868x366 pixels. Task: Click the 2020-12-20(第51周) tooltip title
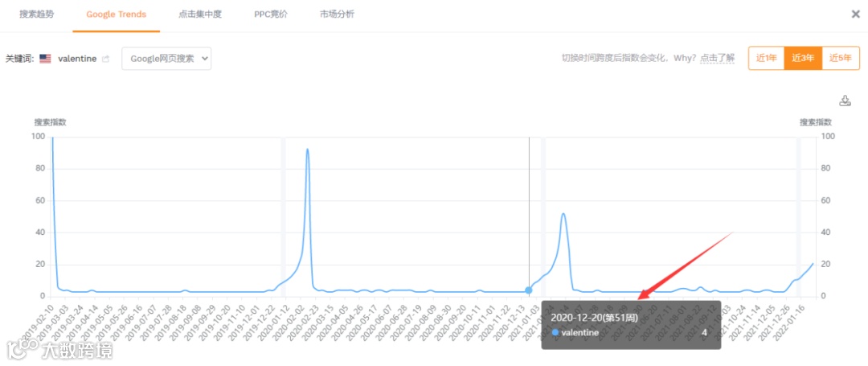click(x=595, y=318)
